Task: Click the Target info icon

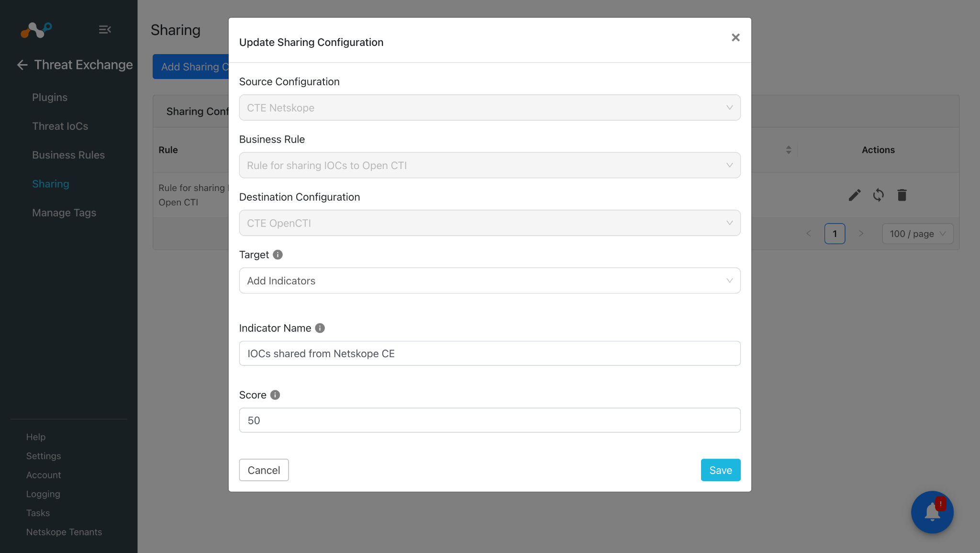Action: click(278, 255)
